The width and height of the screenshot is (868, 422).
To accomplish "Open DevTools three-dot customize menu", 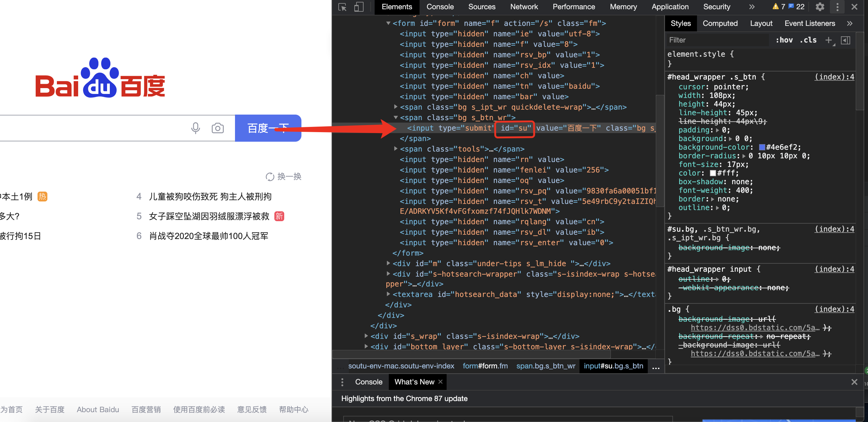I will [837, 7].
